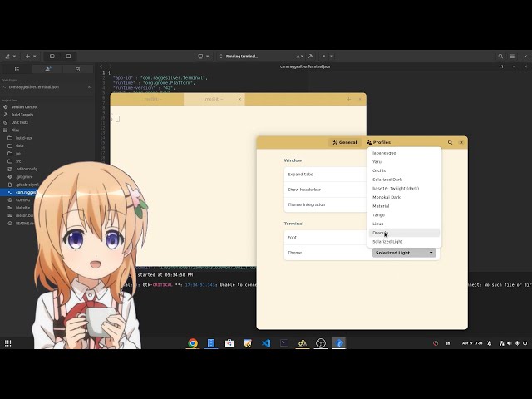Launch Google Chrome from taskbar
Image resolution: width=532 pixels, height=399 pixels.
coord(193,343)
